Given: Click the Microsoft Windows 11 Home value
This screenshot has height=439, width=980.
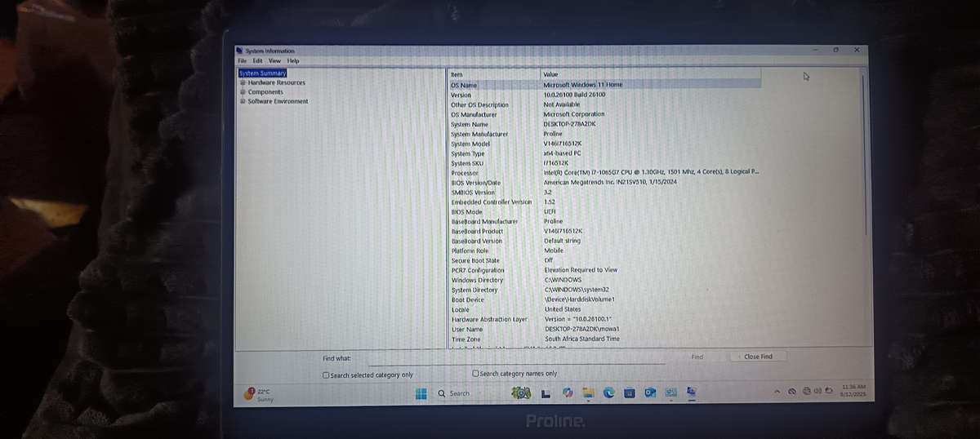Looking at the screenshot, I should pos(582,84).
